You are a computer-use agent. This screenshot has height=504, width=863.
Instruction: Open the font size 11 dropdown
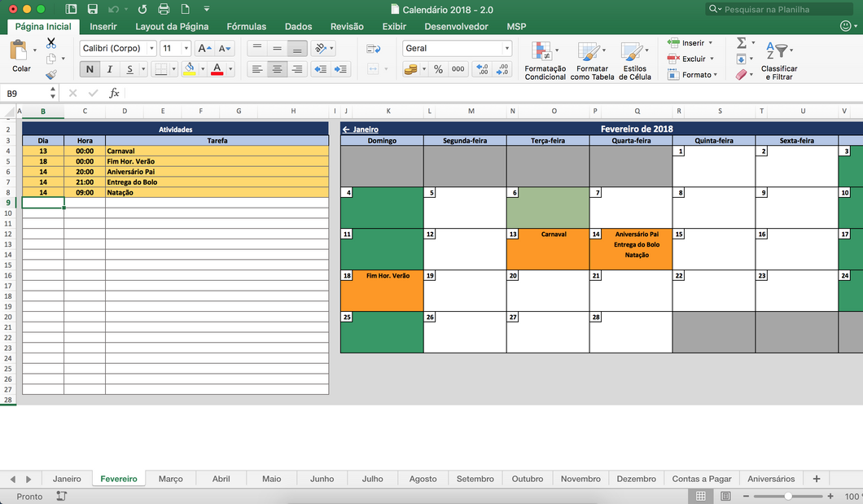click(186, 48)
